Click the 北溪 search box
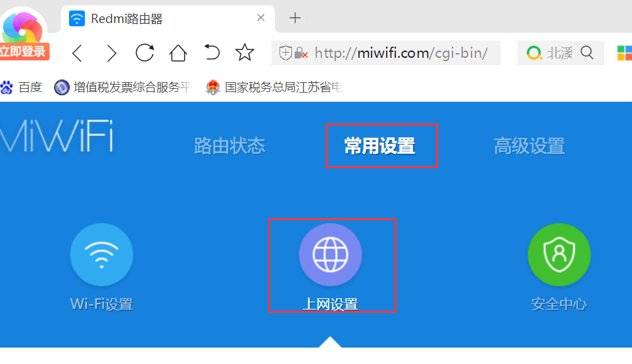This screenshot has width=632, height=364. (x=560, y=53)
